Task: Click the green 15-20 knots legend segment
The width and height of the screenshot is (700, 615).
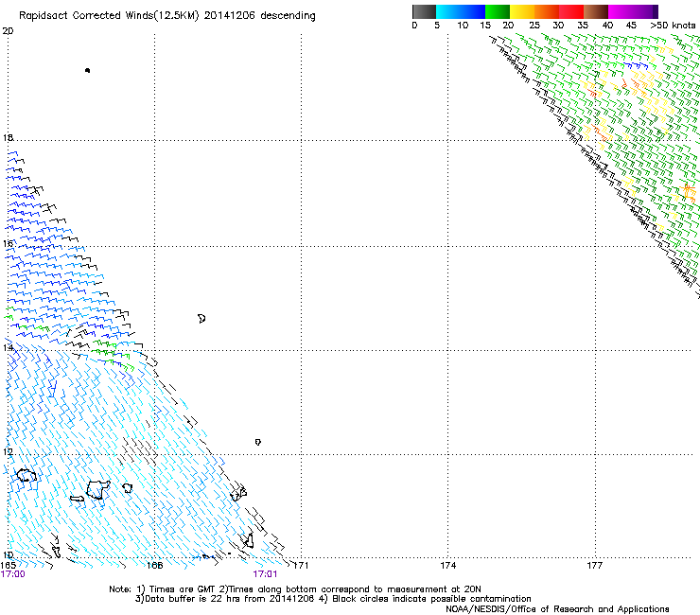Action: 498,11
